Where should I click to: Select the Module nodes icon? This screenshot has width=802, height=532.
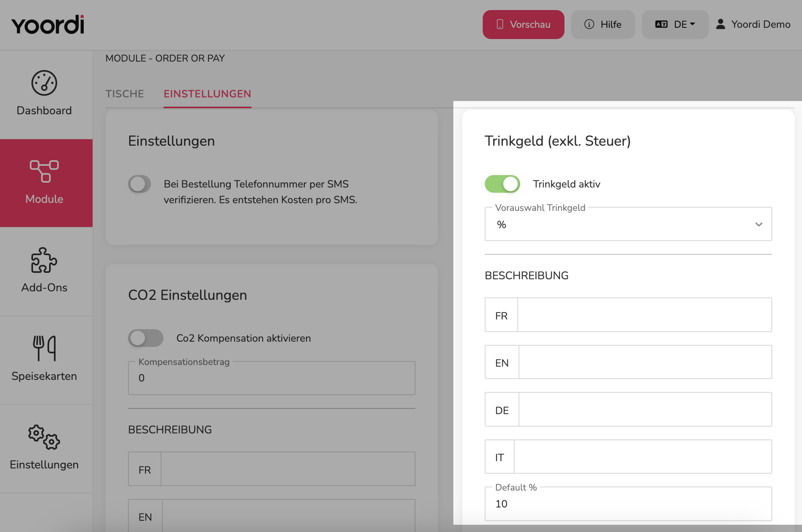[44, 171]
